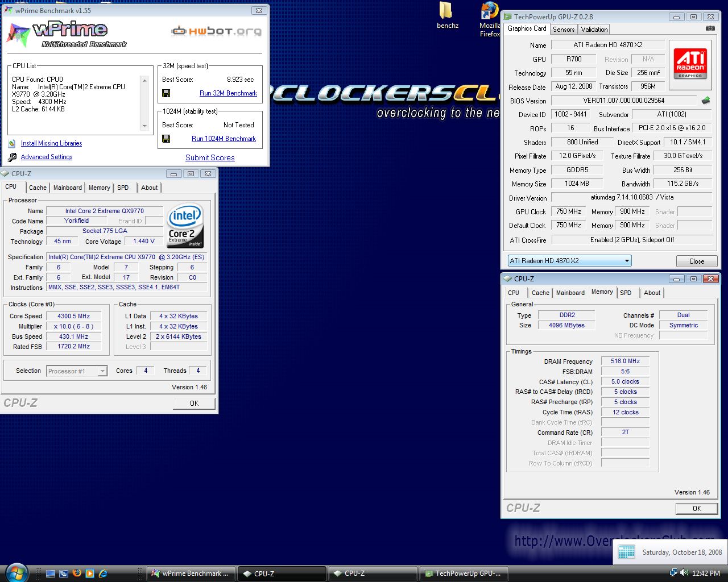Click Close button in GPU-Z
The height and width of the screenshot is (582, 728).
click(697, 261)
